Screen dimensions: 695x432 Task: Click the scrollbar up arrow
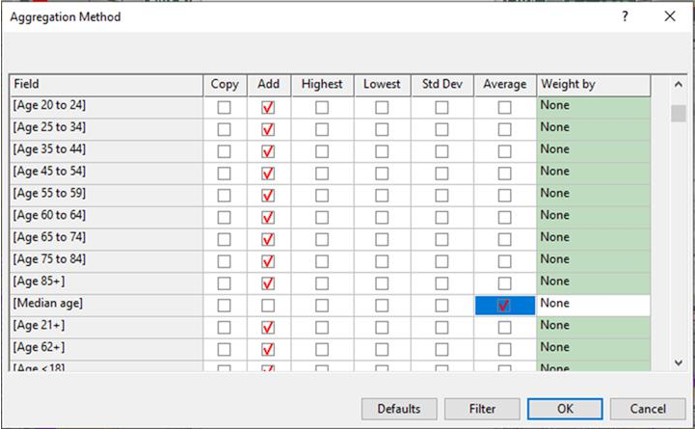tap(677, 84)
